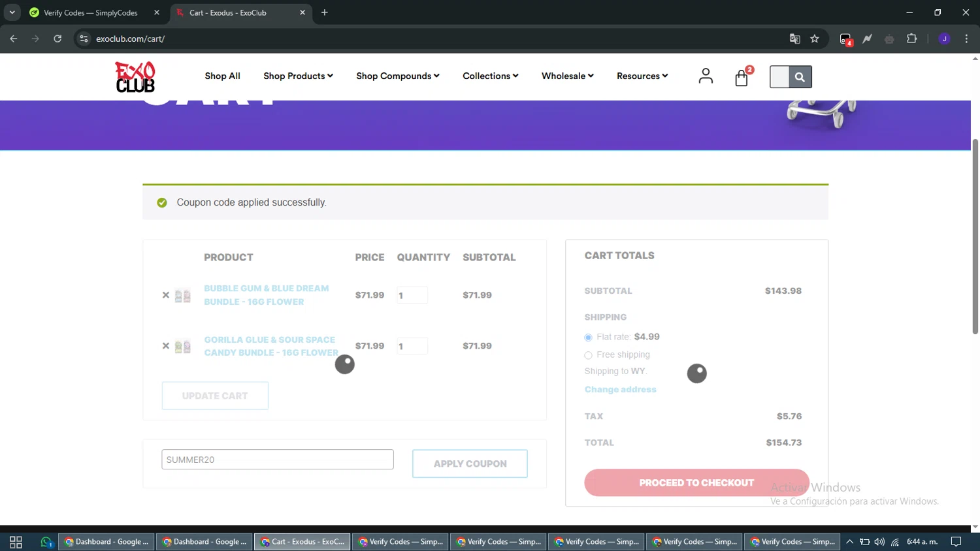Switch to Verify Codes — SimplyCodes tab

tap(96, 12)
